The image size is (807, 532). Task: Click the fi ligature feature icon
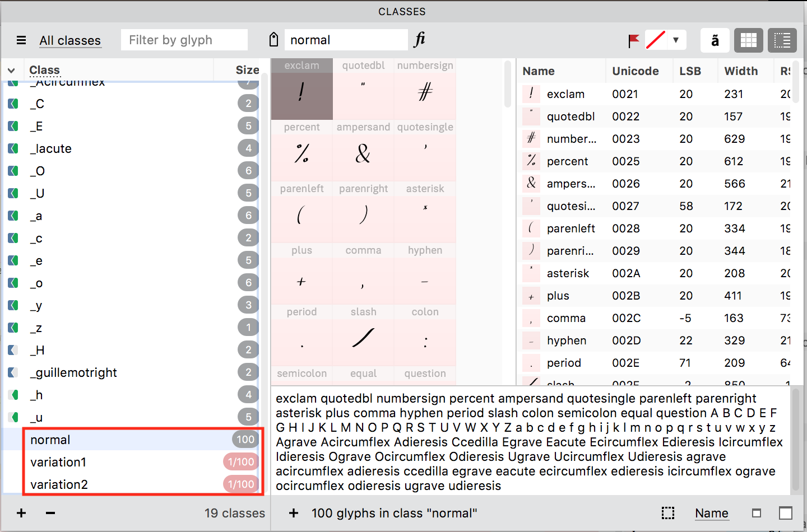420,39
